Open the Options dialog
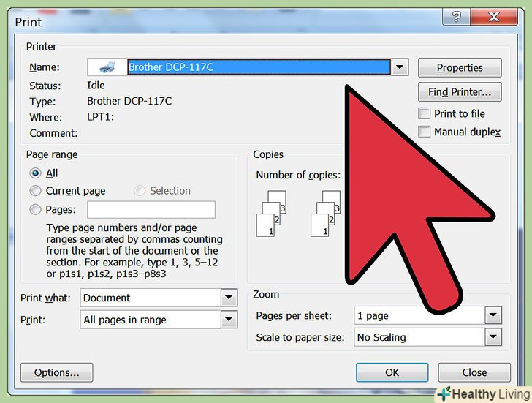The width and height of the screenshot is (532, 403). click(x=57, y=372)
